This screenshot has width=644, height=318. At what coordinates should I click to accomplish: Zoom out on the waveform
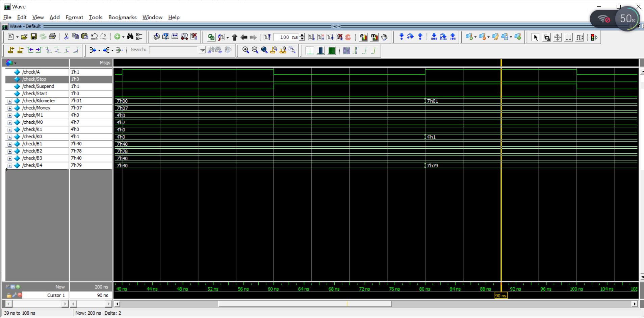point(255,50)
